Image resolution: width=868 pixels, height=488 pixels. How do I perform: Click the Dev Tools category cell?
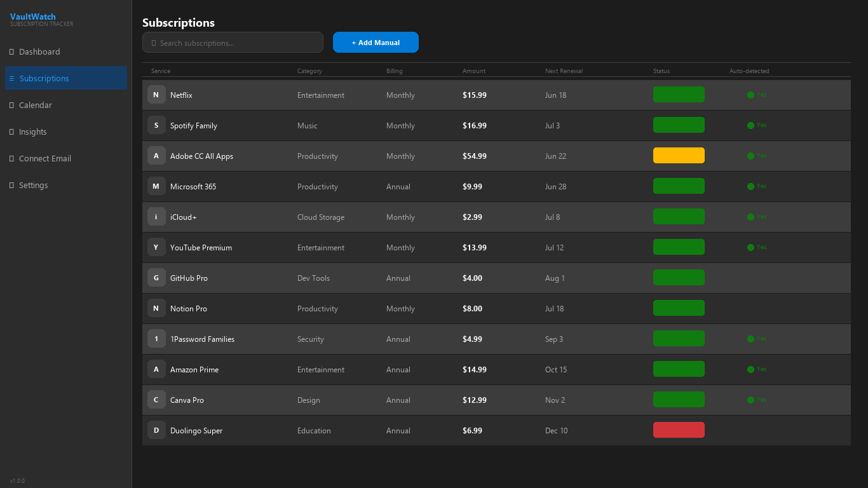313,278
